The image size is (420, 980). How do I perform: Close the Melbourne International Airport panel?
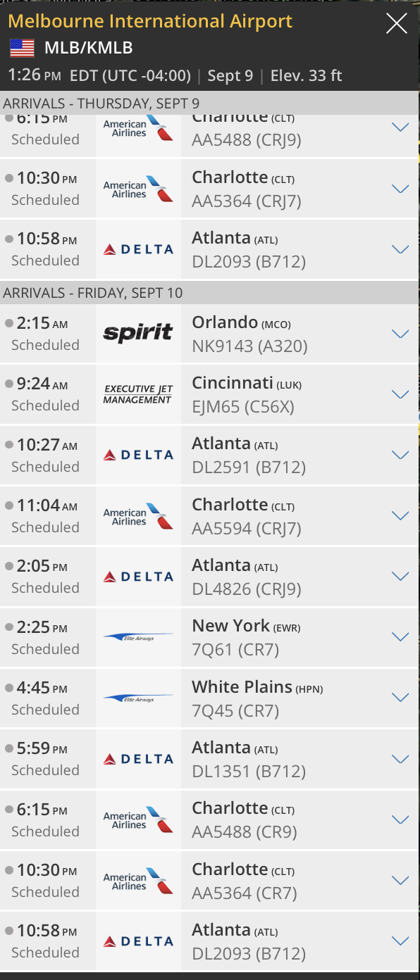point(397,25)
